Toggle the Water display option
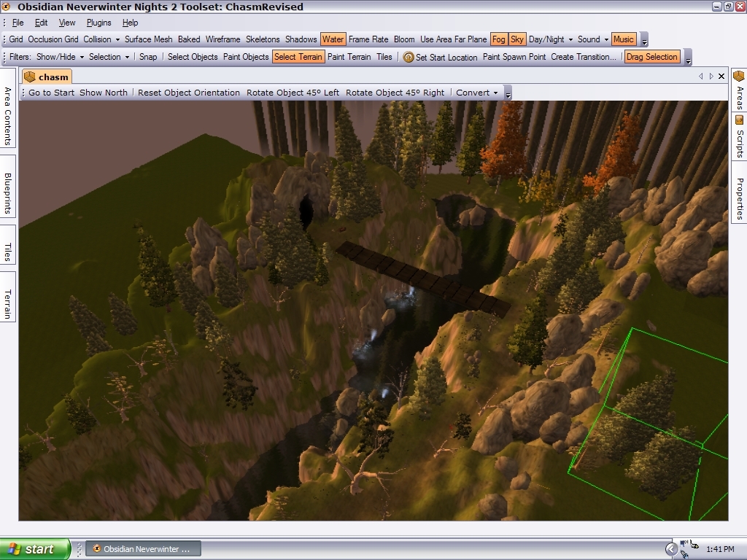 click(x=333, y=39)
